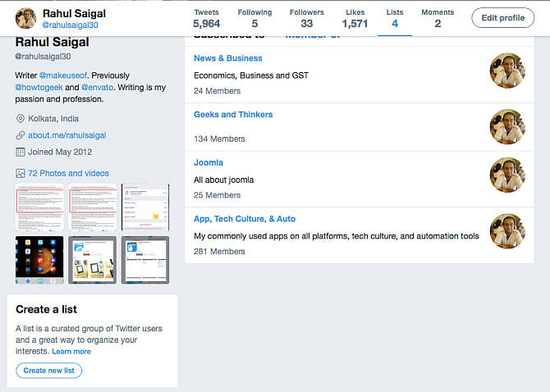
Task: Open the Geeks and Thinkers list title
Action: coord(233,115)
